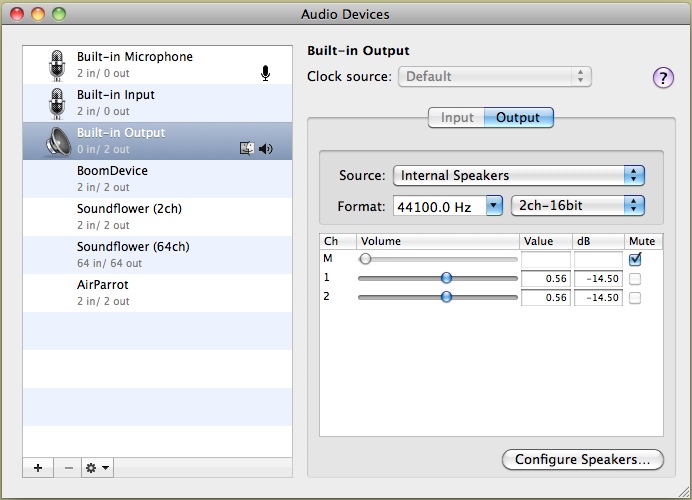The width and height of the screenshot is (692, 500).
Task: Open the 2ch-16bit format dropdown
Action: [577, 205]
